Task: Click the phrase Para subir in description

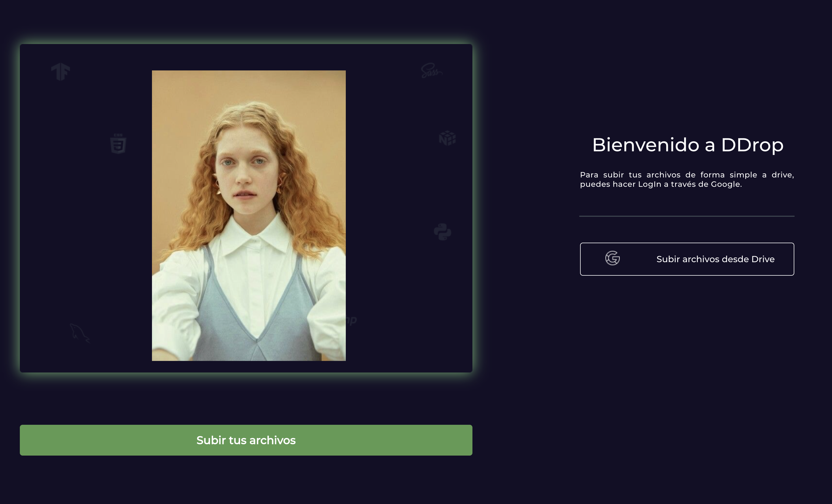Action: 602,175
